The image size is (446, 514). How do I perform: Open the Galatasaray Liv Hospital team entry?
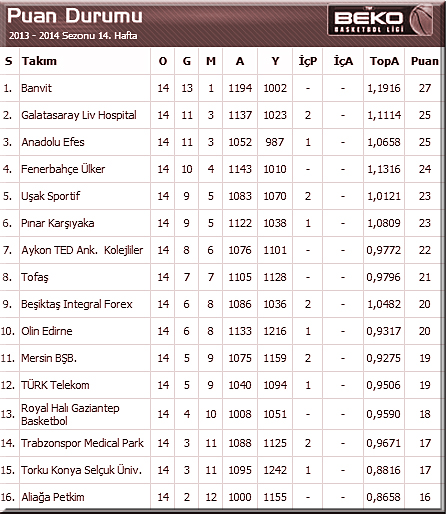tap(79, 115)
